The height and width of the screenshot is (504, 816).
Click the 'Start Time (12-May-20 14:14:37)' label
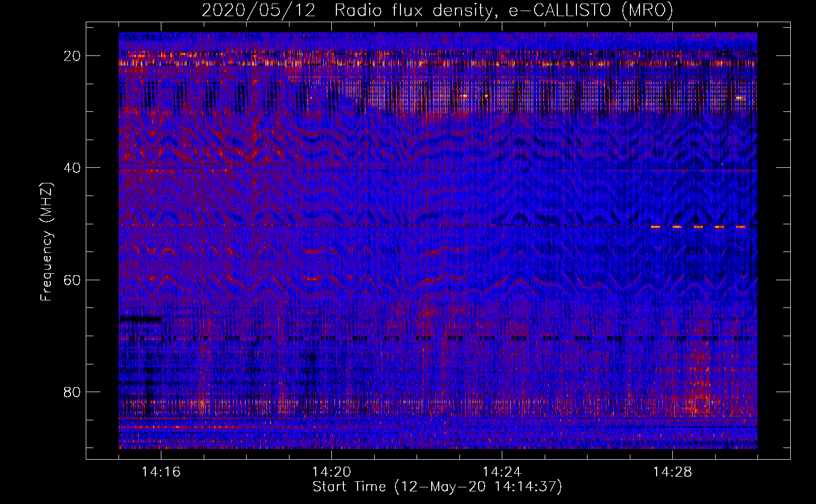(x=437, y=487)
